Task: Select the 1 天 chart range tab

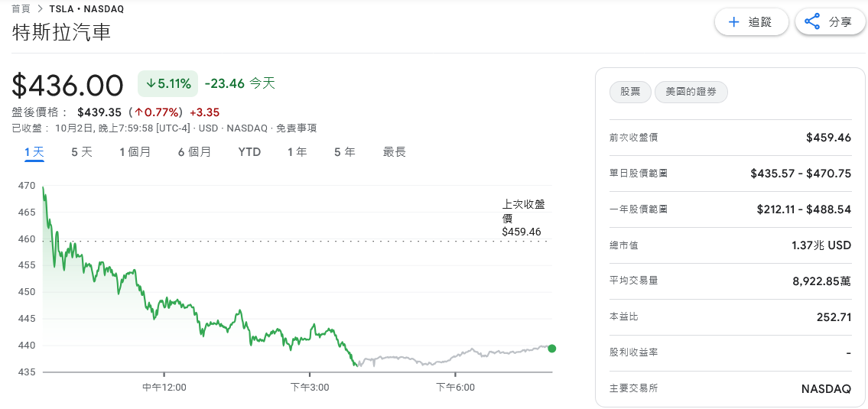Action: click(x=34, y=152)
